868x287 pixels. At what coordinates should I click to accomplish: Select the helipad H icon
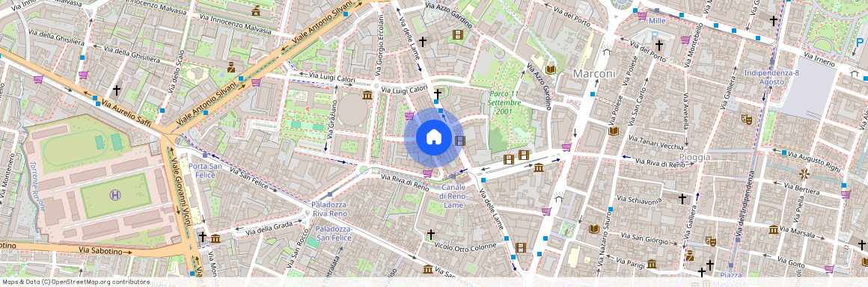116,194
